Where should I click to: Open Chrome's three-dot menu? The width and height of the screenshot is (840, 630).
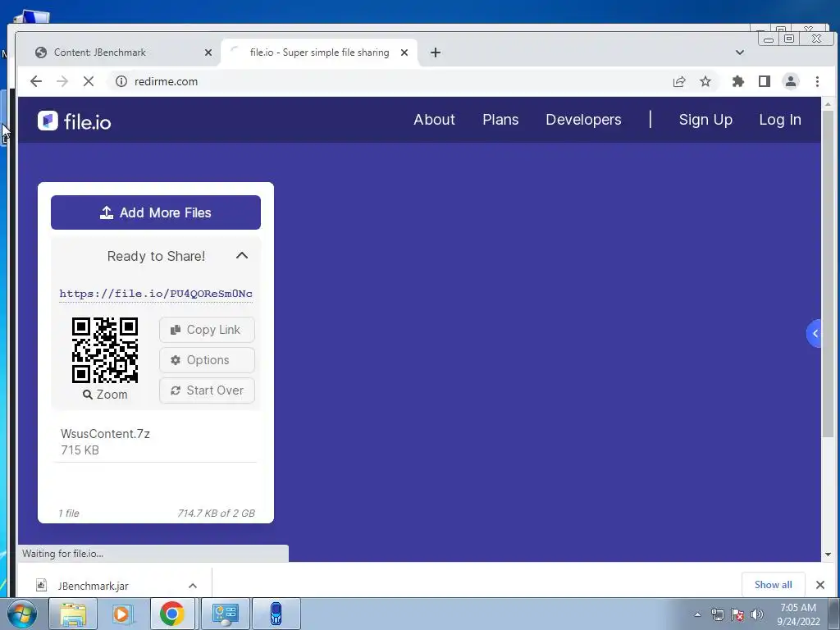tap(817, 81)
